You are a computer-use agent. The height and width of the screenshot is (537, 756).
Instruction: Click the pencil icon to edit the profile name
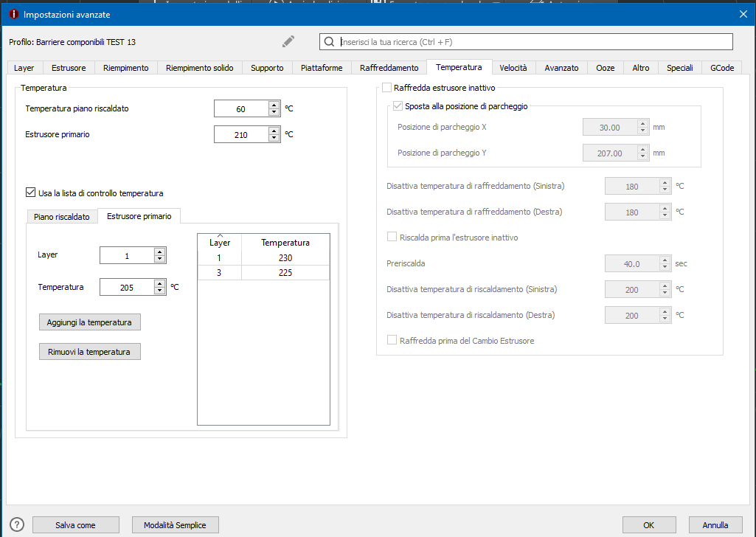tap(288, 41)
